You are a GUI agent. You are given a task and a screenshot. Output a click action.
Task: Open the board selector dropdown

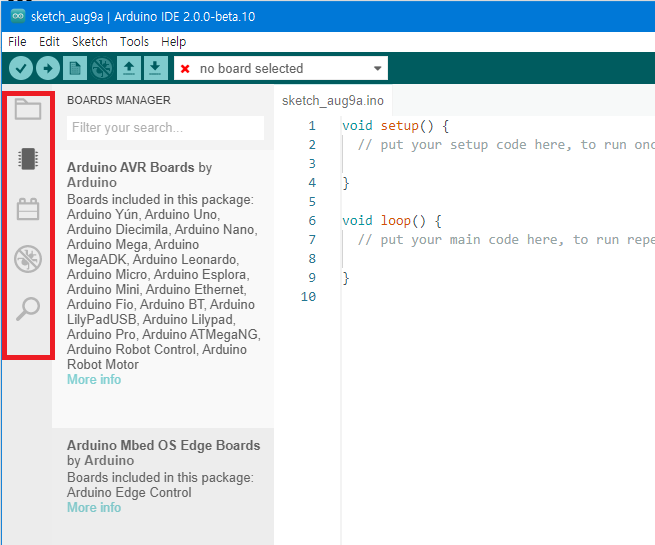pos(281,68)
